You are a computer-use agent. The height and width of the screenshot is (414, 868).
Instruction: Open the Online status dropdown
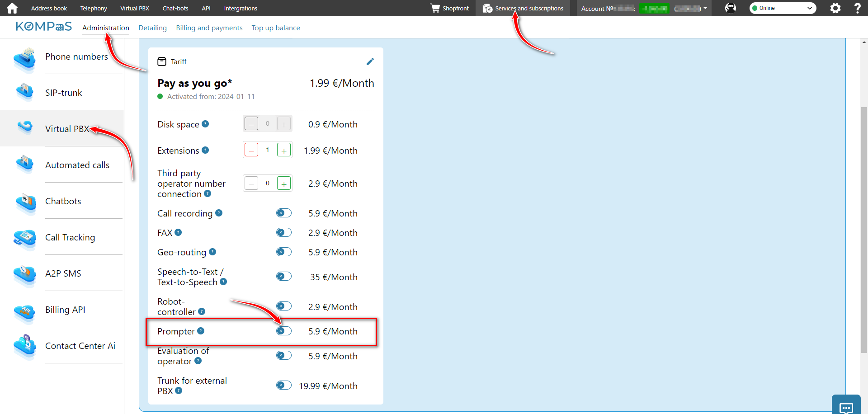(x=783, y=8)
